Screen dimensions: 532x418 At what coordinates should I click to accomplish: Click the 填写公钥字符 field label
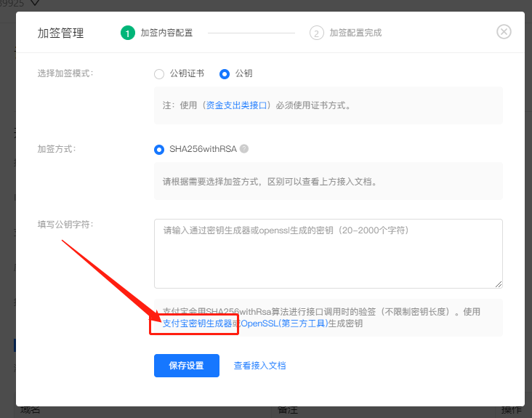[x=65, y=225]
